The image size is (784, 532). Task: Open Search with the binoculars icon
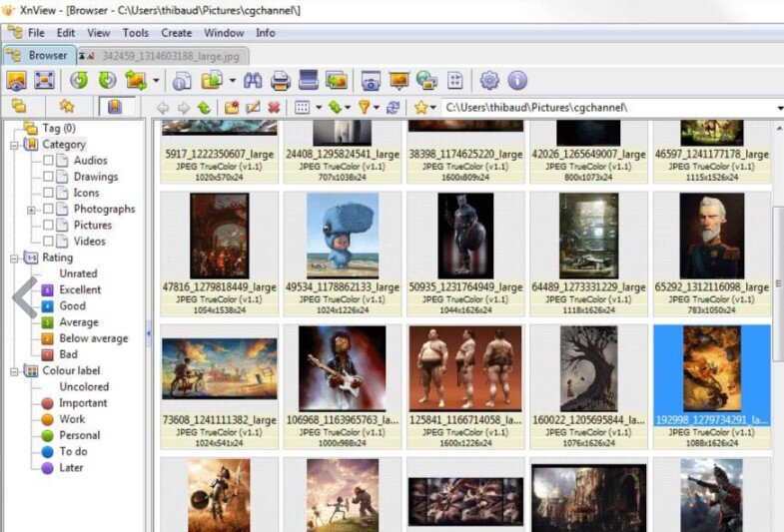[x=253, y=81]
